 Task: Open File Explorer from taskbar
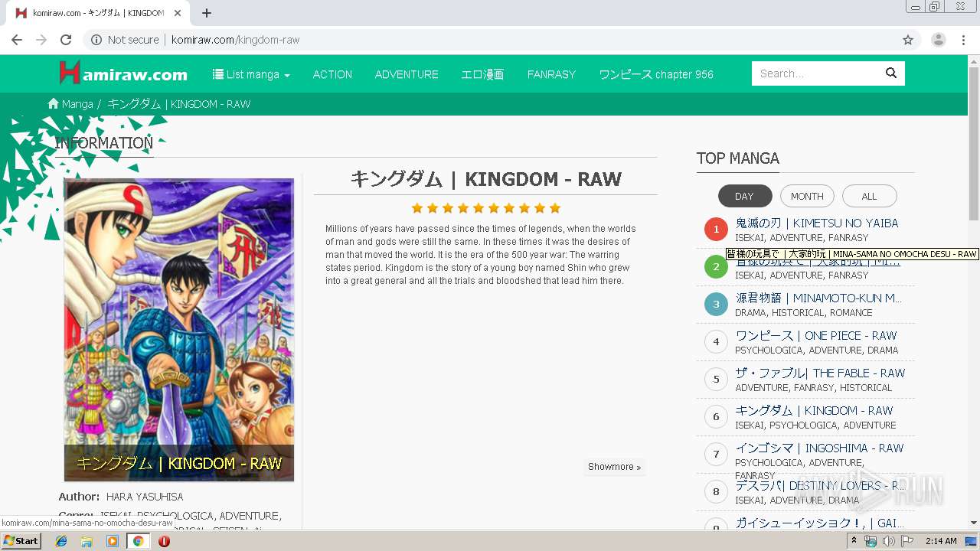coord(87,541)
